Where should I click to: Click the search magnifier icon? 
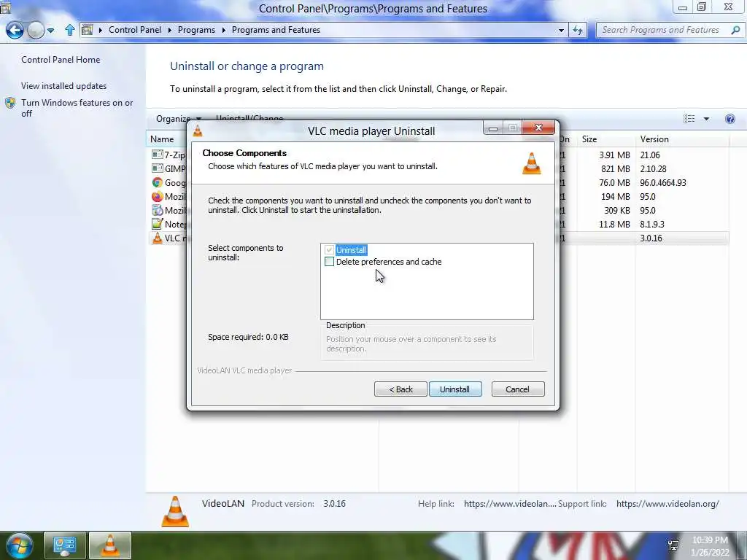point(735,30)
